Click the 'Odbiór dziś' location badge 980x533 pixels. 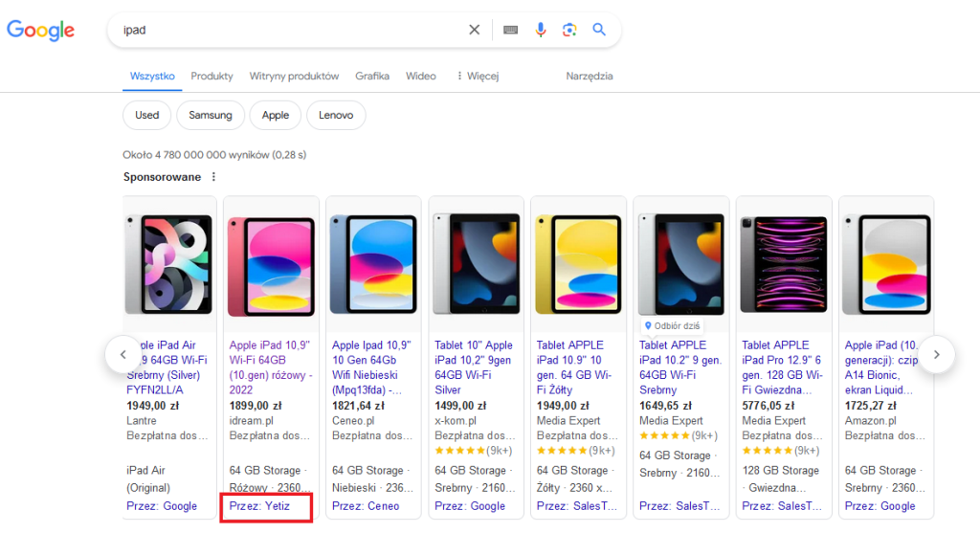(x=672, y=325)
